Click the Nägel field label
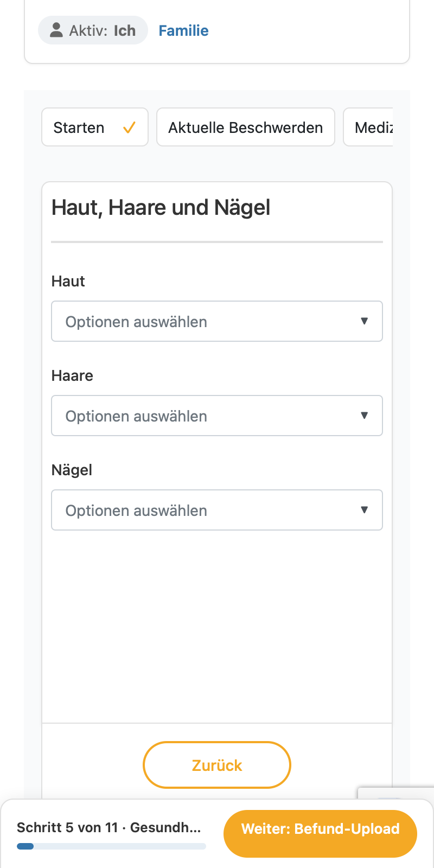Screen dimensions: 434x868 (72, 470)
